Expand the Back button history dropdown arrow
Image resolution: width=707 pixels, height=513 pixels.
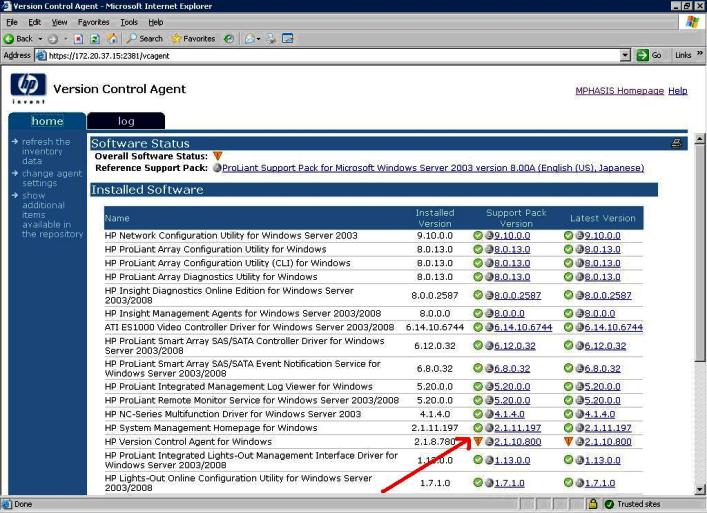[42, 38]
